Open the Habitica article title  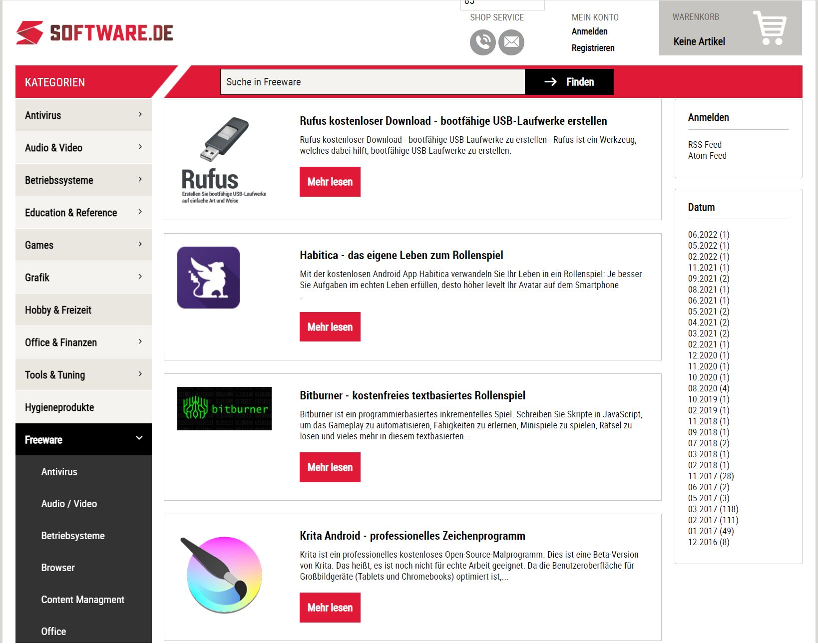402,255
